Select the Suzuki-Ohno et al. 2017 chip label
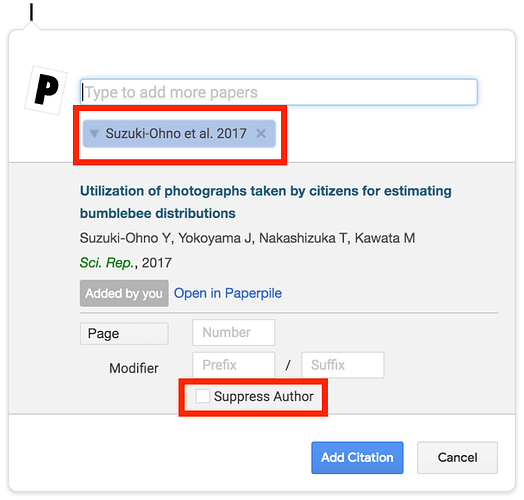 click(176, 134)
